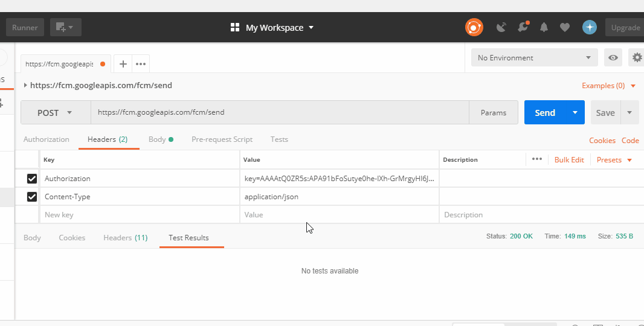This screenshot has width=644, height=326.
Task: Click the workspace grid icon
Action: (235, 28)
